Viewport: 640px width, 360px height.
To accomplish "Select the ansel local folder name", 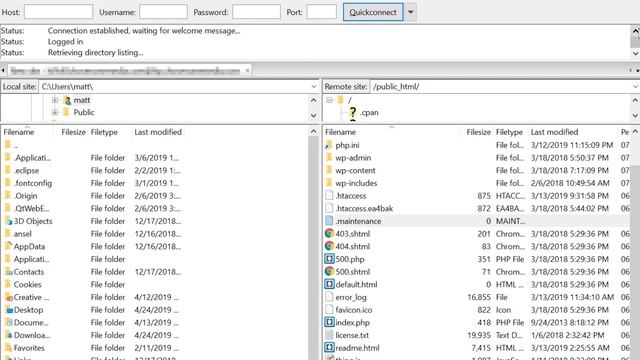I will click(x=22, y=233).
